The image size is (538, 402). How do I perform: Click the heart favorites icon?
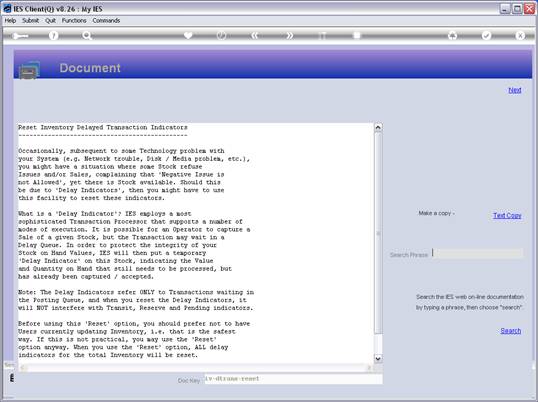(x=188, y=35)
